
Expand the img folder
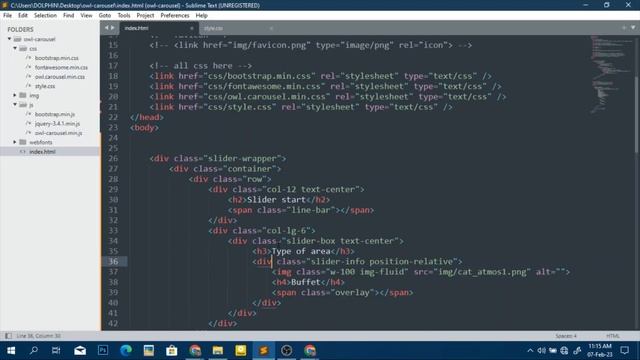(15, 96)
